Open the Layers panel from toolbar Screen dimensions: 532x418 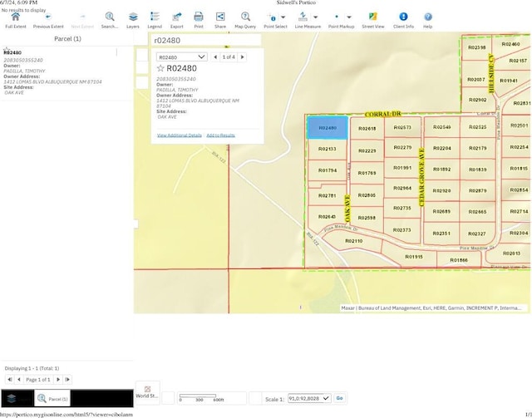point(133,20)
